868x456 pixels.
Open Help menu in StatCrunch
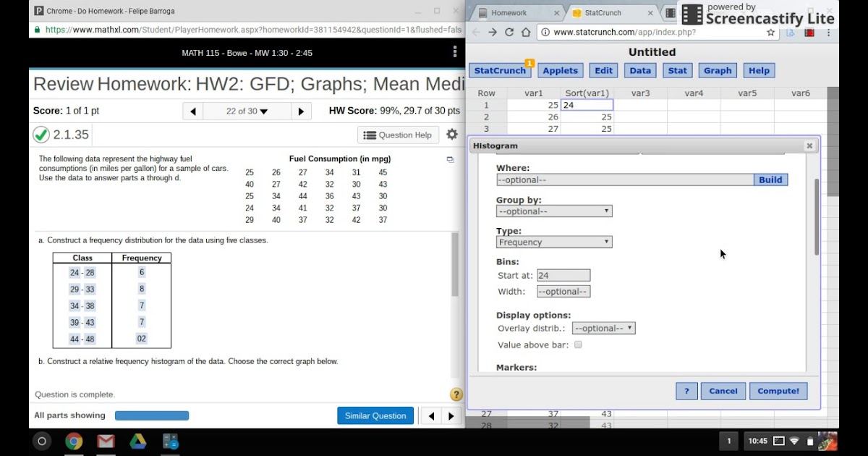point(759,70)
